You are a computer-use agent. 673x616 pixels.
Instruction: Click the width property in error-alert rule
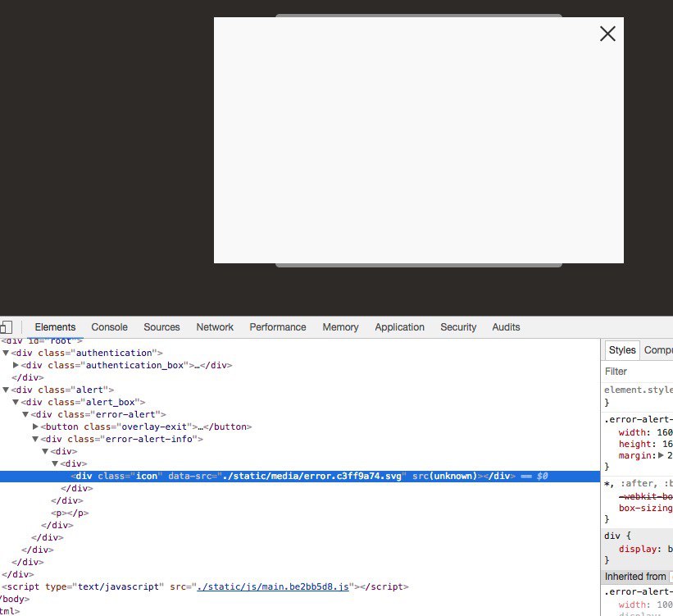(632, 432)
